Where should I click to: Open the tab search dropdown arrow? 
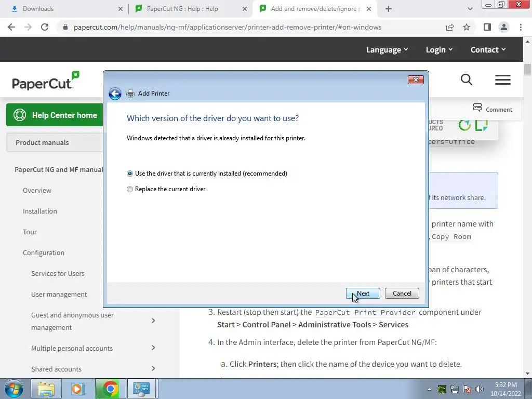[x=470, y=9]
